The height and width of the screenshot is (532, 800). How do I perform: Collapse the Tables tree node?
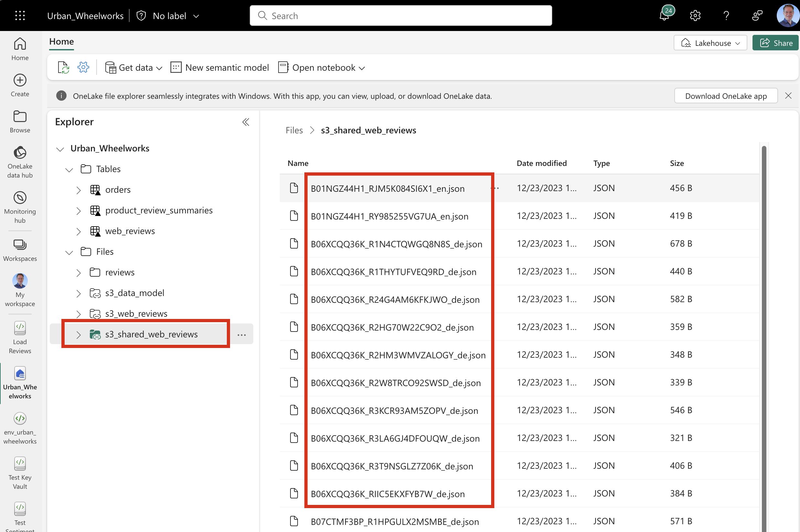(69, 169)
